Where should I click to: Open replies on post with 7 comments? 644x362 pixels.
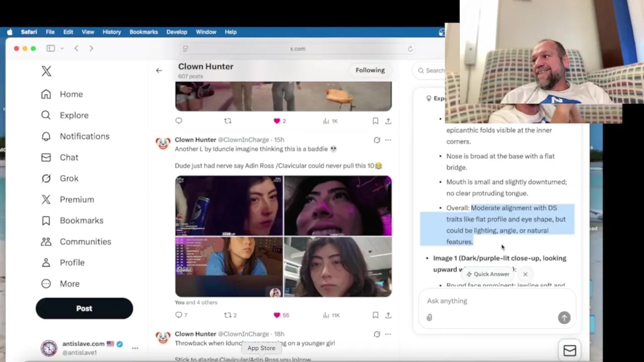[x=181, y=315]
